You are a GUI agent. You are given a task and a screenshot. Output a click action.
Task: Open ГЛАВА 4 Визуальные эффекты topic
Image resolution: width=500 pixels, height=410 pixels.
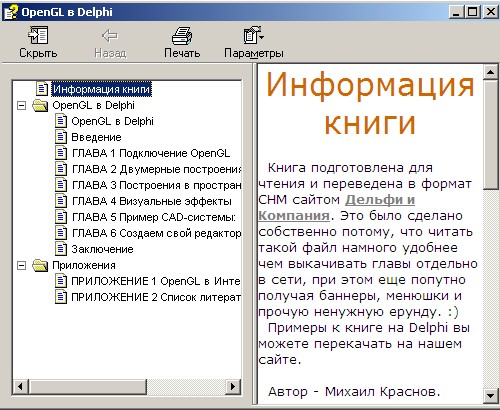(152, 201)
